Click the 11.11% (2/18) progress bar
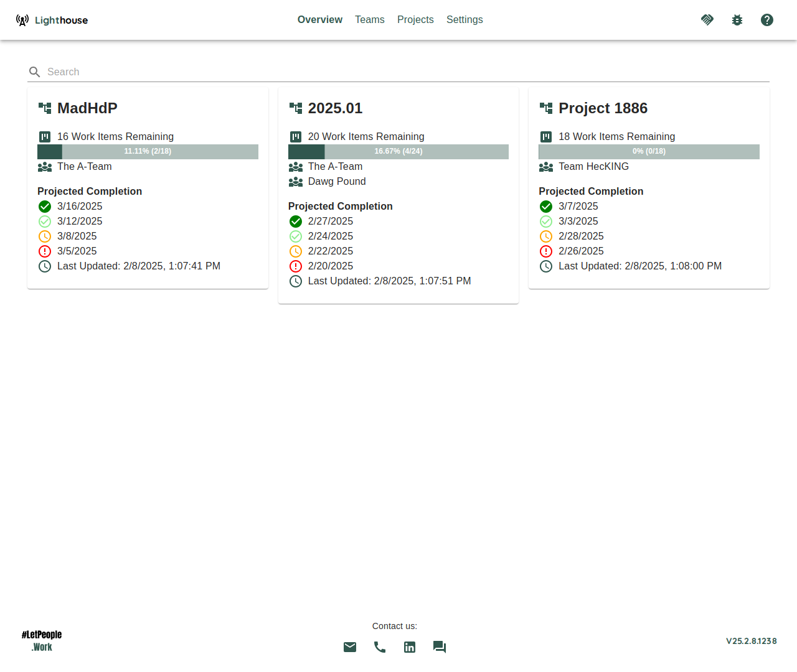 [x=148, y=152]
